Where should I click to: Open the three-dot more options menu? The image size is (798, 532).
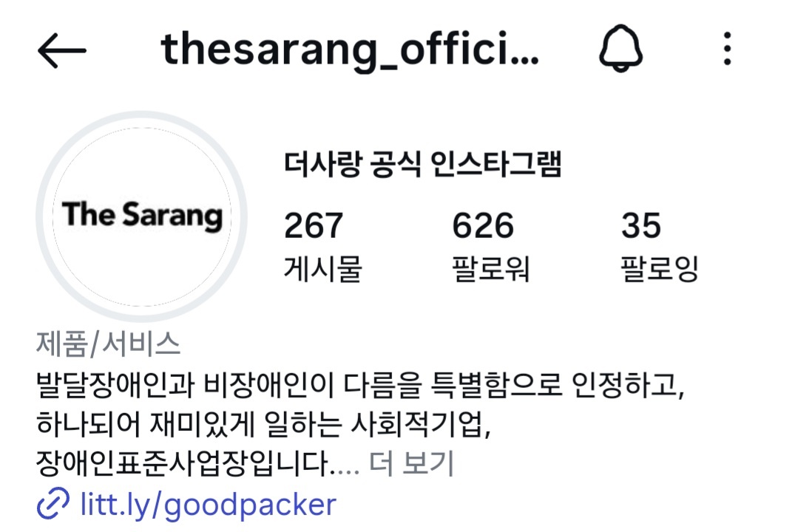(x=727, y=49)
